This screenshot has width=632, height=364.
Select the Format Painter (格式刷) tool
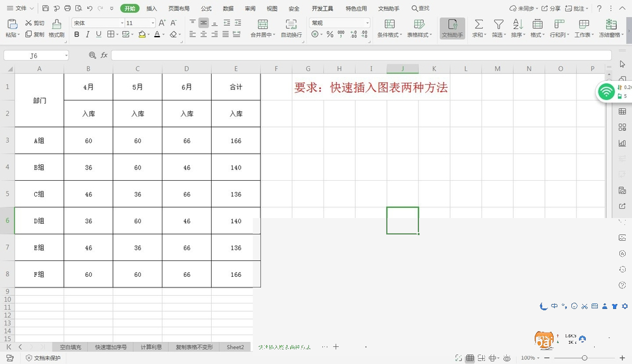[56, 28]
